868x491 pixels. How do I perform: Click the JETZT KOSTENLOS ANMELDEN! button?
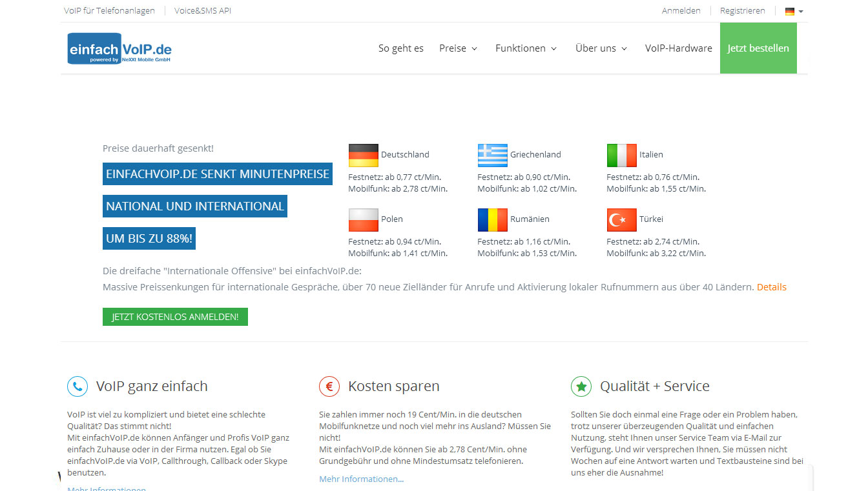point(175,317)
